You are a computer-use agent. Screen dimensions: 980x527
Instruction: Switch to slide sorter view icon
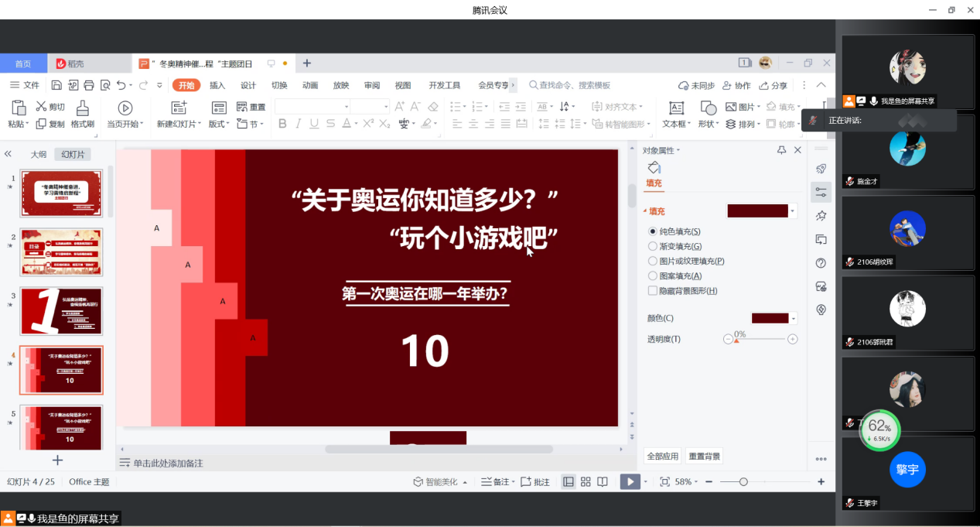[x=586, y=481]
